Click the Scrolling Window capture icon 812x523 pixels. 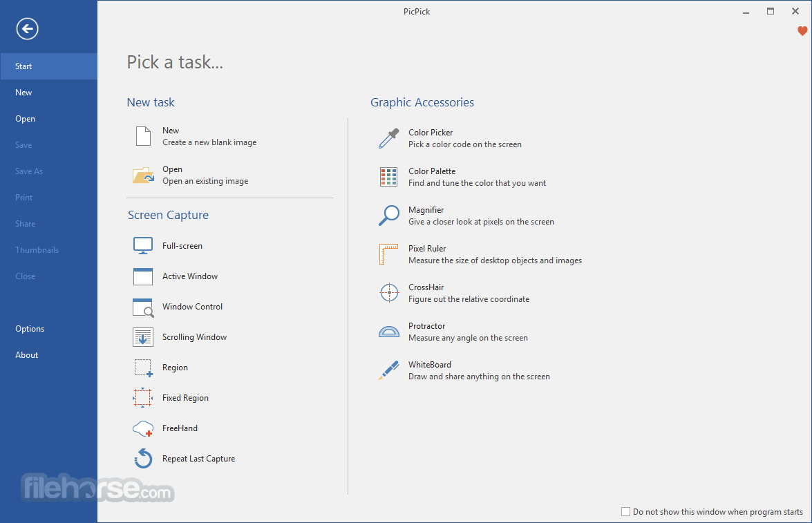143,337
